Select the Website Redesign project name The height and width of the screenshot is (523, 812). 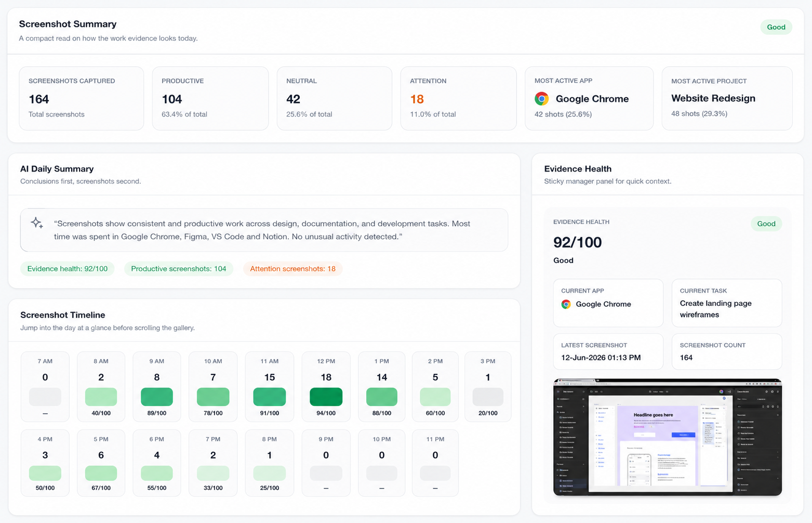713,98
